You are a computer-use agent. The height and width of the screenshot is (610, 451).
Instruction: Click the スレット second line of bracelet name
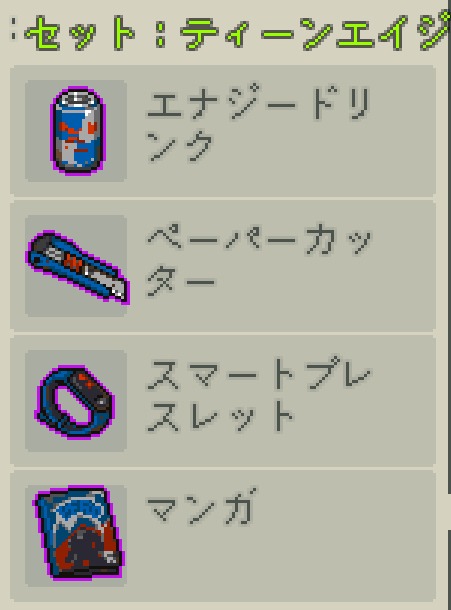[220, 417]
